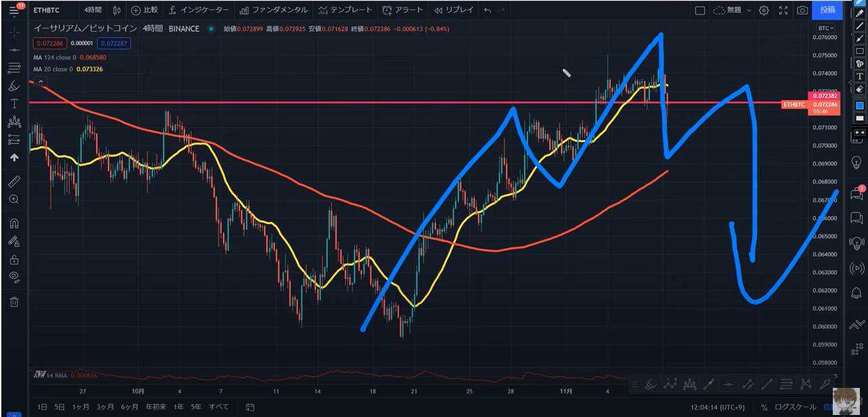
Task: Select the ruler measure tool
Action: point(14,181)
